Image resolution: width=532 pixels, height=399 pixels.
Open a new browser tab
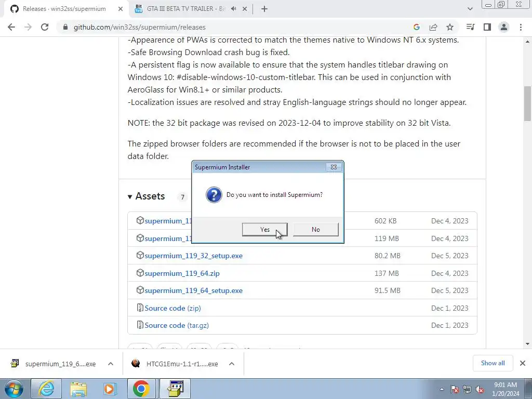pyautogui.click(x=264, y=9)
